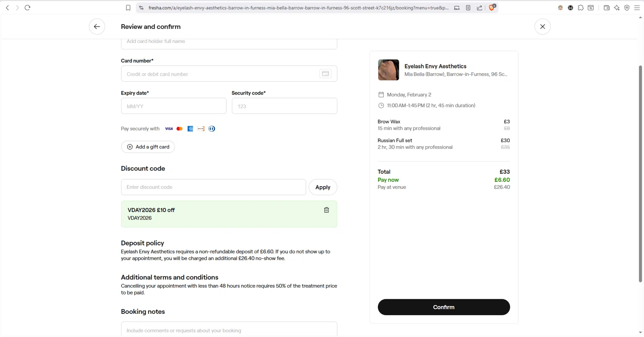Bookmark this page

(128, 8)
